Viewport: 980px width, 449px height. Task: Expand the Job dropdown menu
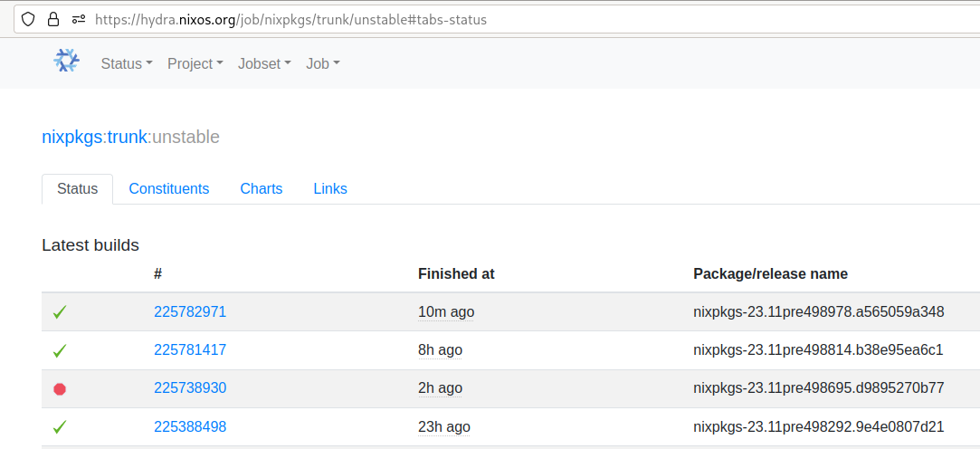tap(322, 63)
